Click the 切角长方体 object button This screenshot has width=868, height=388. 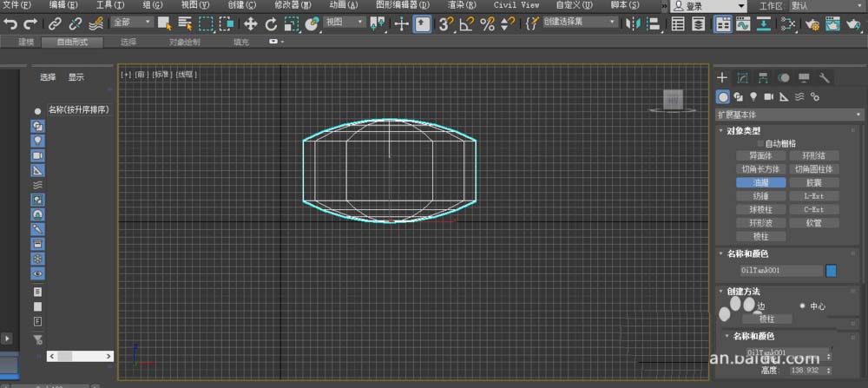760,169
